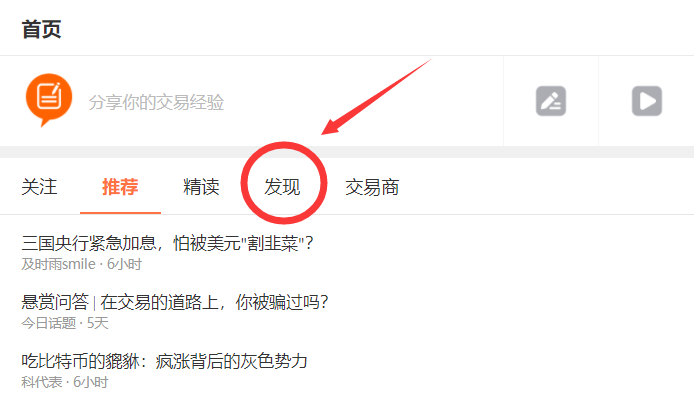Open the 精读 tab
Viewport: 694px width, 403px height.
click(x=201, y=187)
